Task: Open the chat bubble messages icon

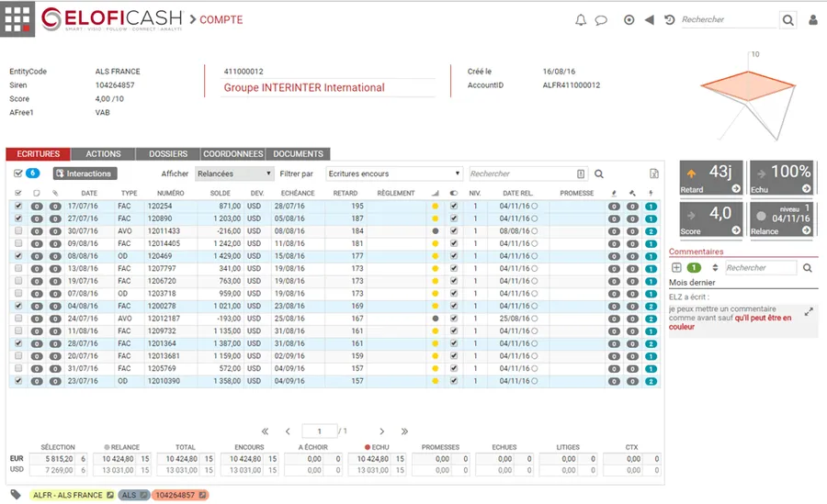Action: pos(601,20)
